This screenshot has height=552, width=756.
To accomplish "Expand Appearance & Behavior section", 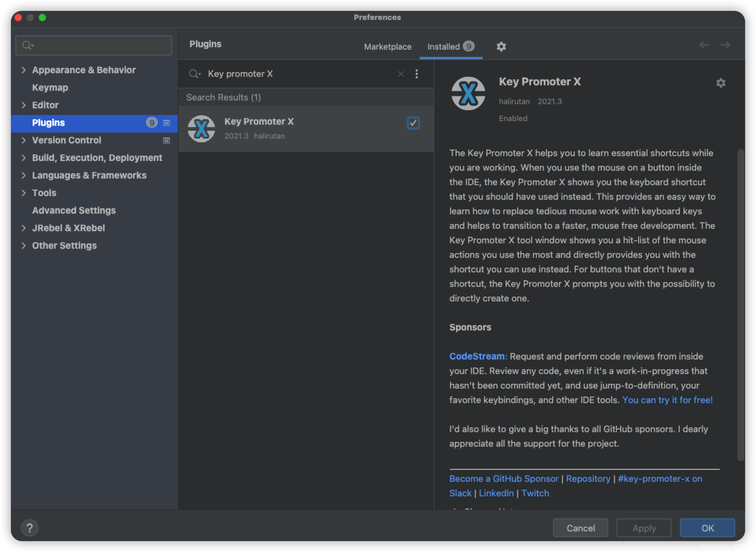I will point(23,70).
